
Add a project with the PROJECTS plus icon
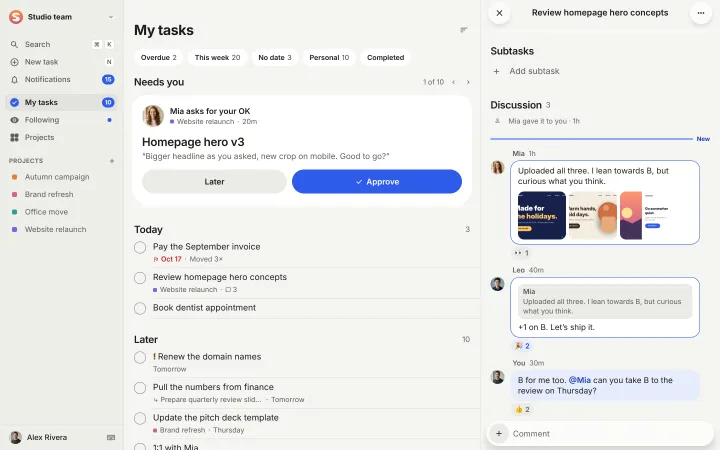click(112, 161)
